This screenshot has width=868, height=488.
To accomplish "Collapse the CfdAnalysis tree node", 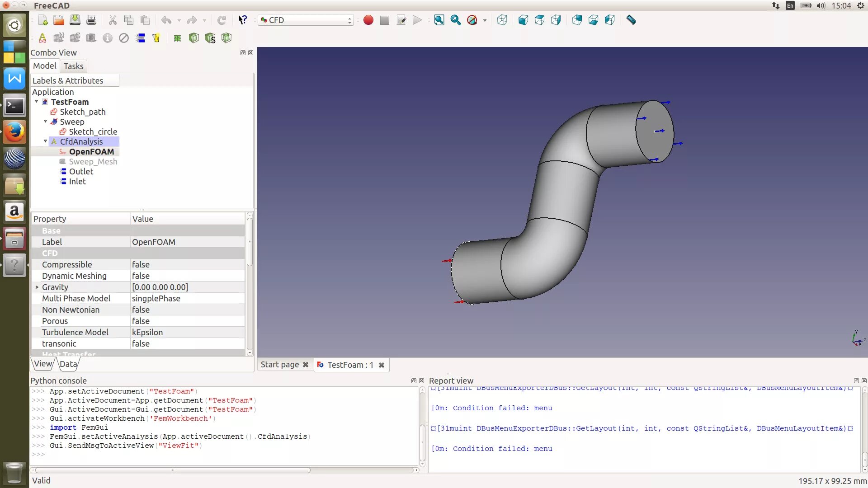I will [45, 141].
